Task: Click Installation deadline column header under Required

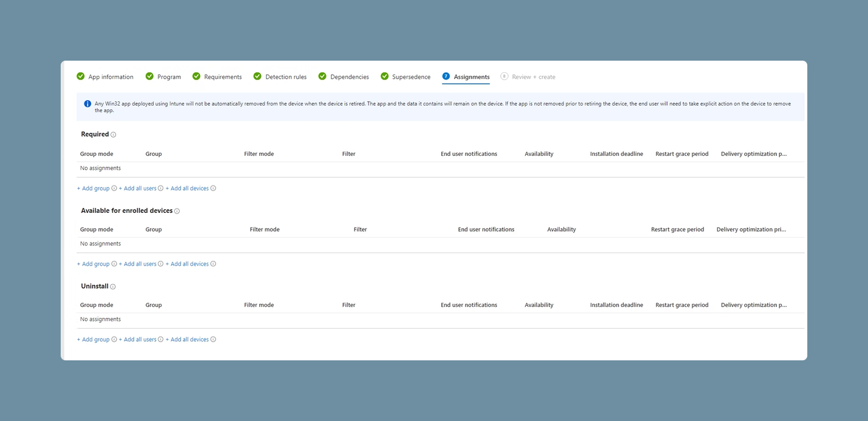Action: 617,154
